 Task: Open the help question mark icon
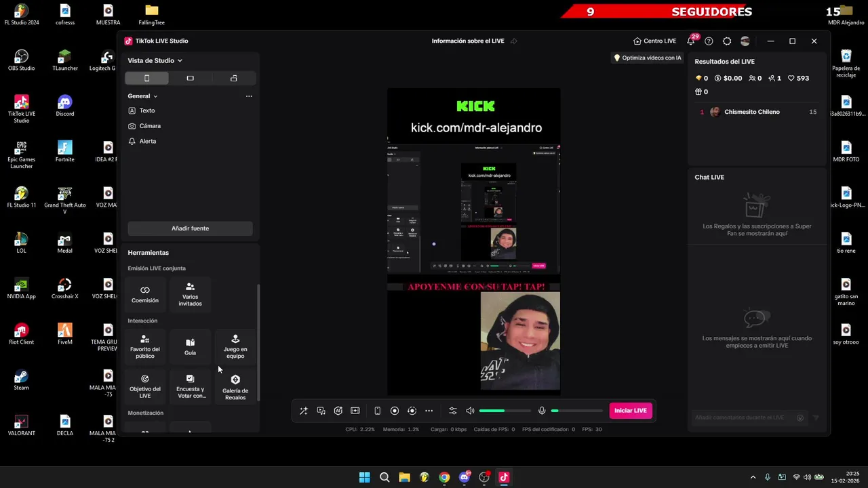[709, 41]
